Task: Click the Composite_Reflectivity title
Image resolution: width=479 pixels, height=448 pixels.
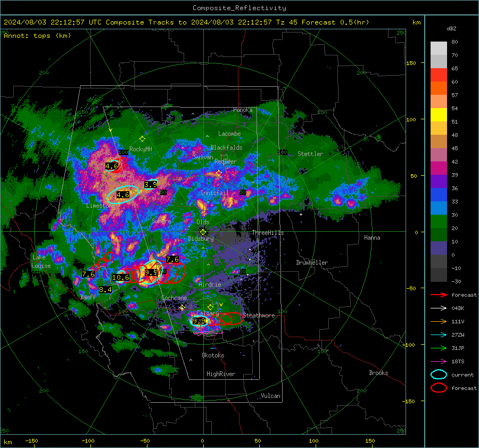Action: point(240,8)
